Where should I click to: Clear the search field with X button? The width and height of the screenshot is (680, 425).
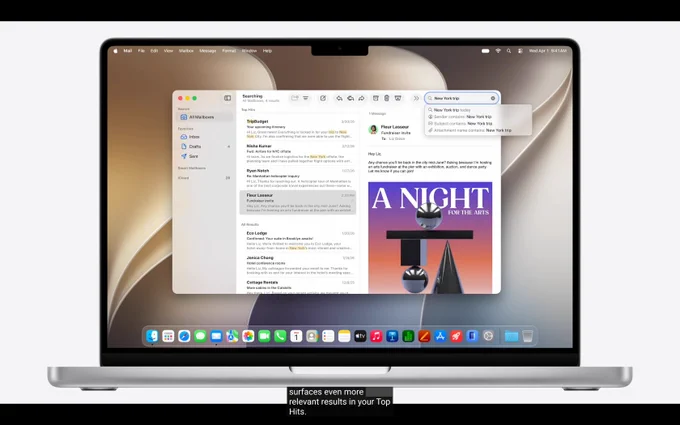pos(493,98)
